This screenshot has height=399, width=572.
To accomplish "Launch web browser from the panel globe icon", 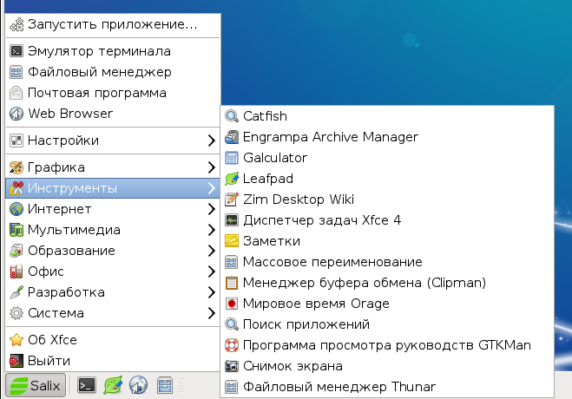I will tap(138, 385).
